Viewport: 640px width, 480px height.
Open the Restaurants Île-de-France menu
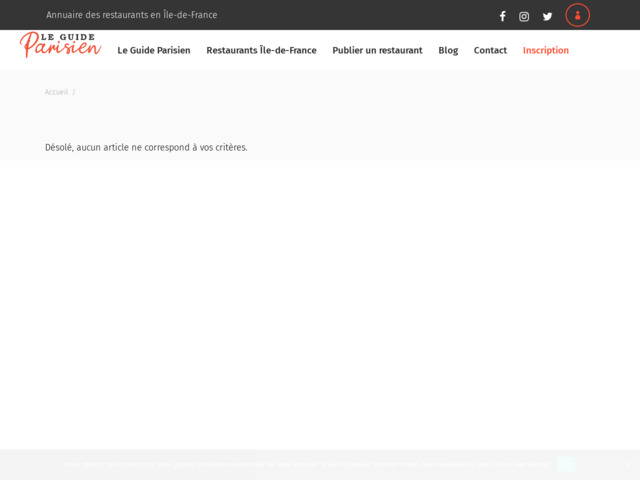261,50
